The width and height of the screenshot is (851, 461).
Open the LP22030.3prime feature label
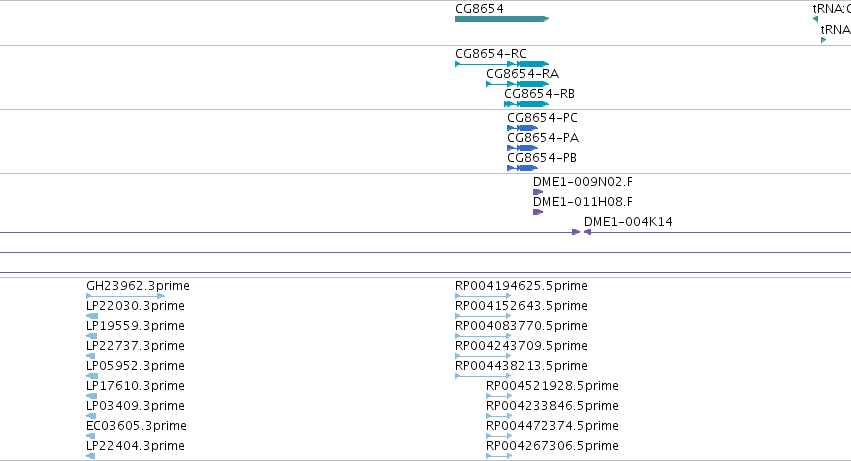tap(135, 306)
